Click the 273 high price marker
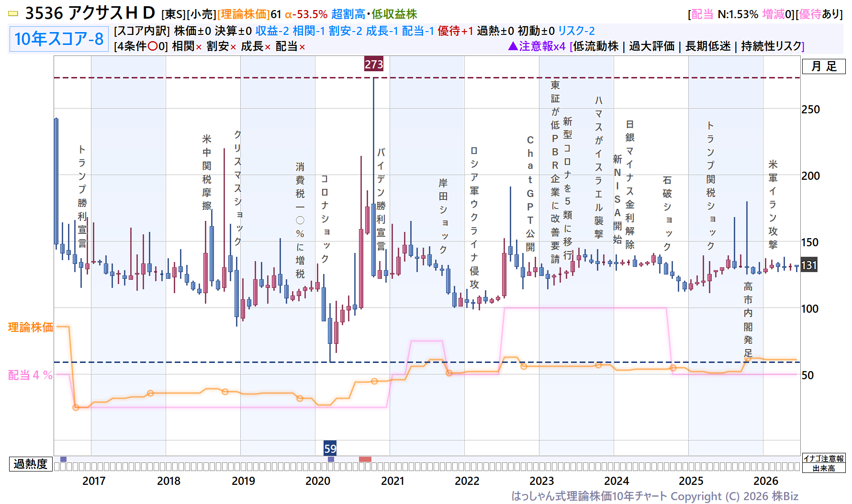 tap(374, 64)
